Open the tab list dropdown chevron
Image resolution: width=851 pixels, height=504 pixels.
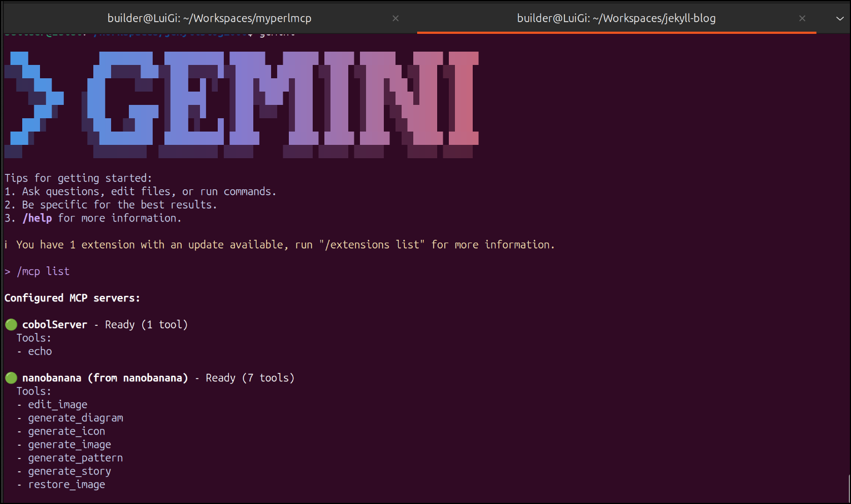coord(839,18)
